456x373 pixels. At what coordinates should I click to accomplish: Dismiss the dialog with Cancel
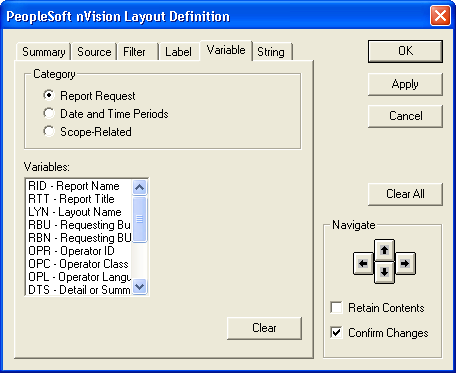pos(405,116)
